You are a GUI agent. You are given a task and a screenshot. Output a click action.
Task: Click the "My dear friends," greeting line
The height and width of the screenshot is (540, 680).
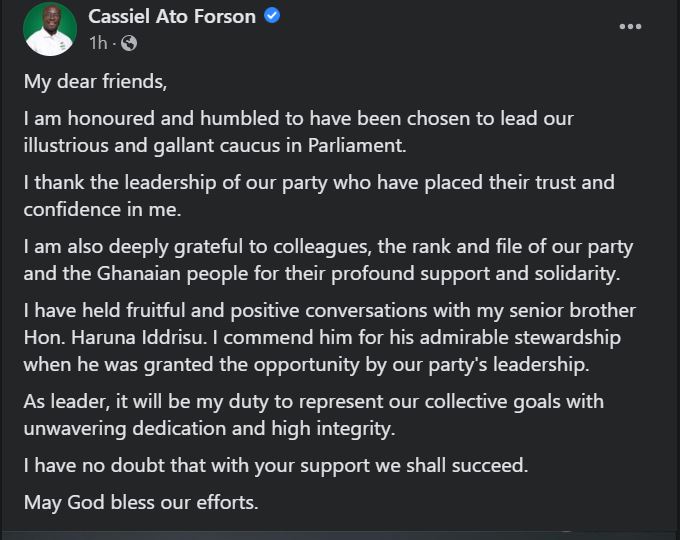coord(95,82)
